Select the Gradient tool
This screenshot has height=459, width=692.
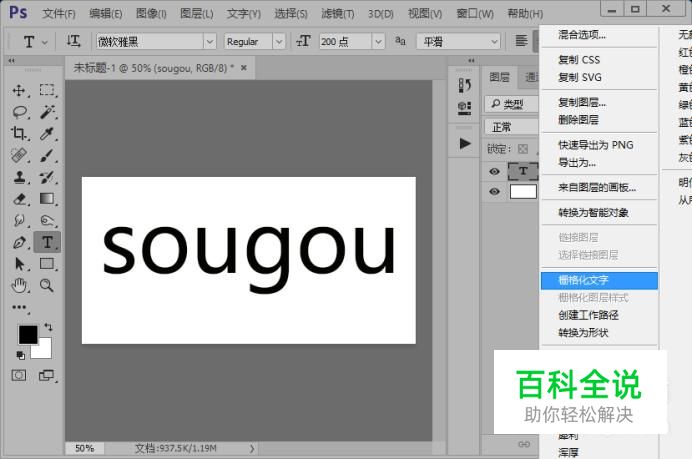tap(47, 199)
